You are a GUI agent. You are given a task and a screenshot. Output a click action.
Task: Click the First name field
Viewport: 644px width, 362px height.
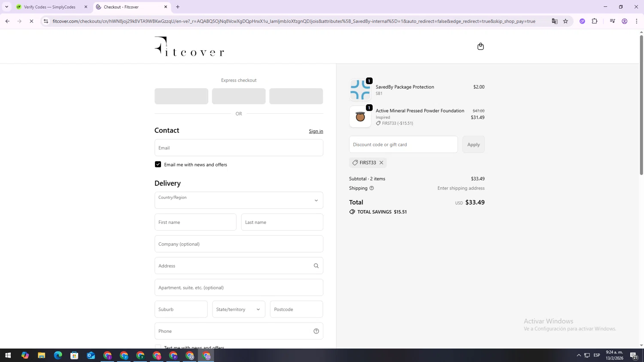pos(195,222)
